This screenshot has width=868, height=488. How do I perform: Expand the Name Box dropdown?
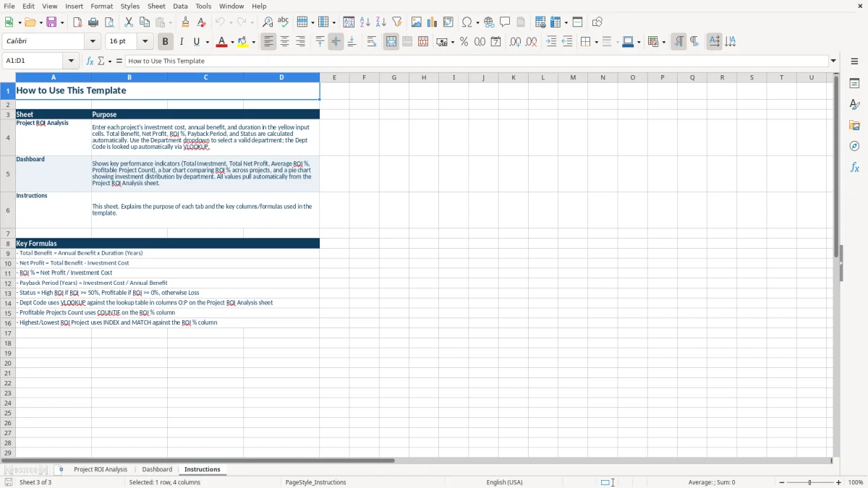(71, 61)
